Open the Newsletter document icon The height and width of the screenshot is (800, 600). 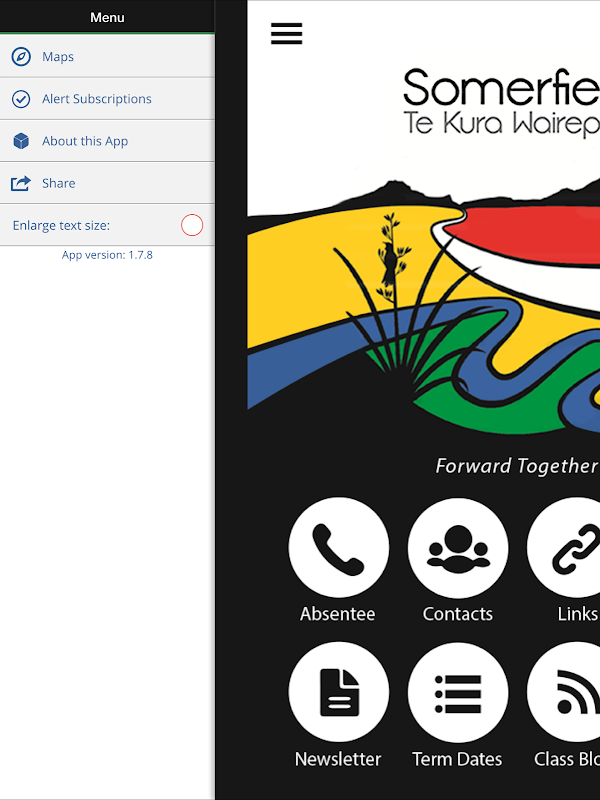[x=338, y=692]
